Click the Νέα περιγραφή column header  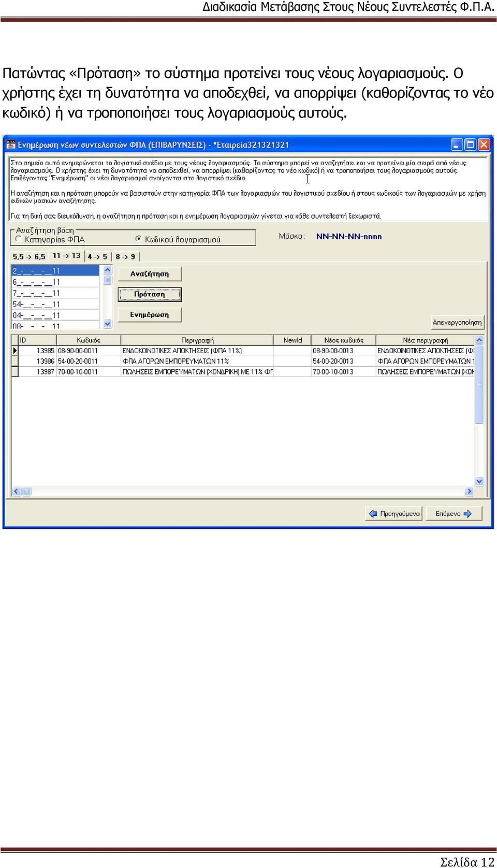(425, 340)
